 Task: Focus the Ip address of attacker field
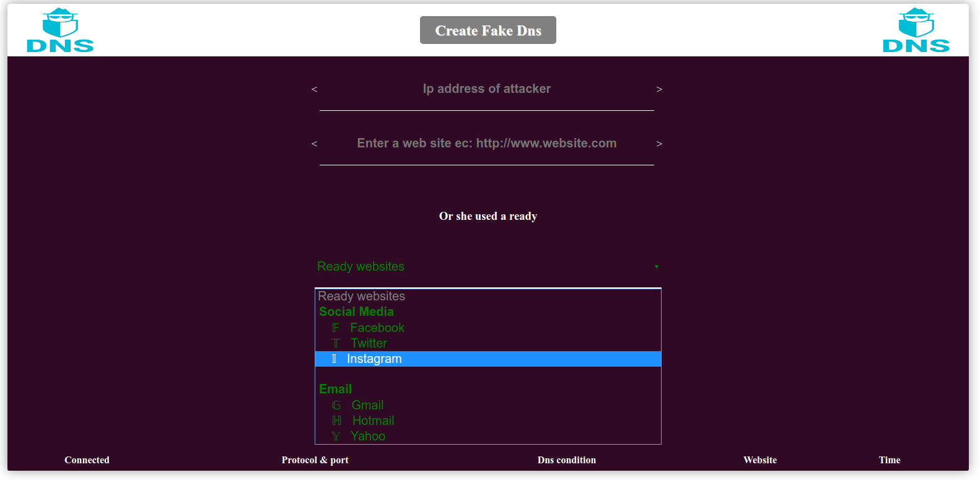point(487,89)
